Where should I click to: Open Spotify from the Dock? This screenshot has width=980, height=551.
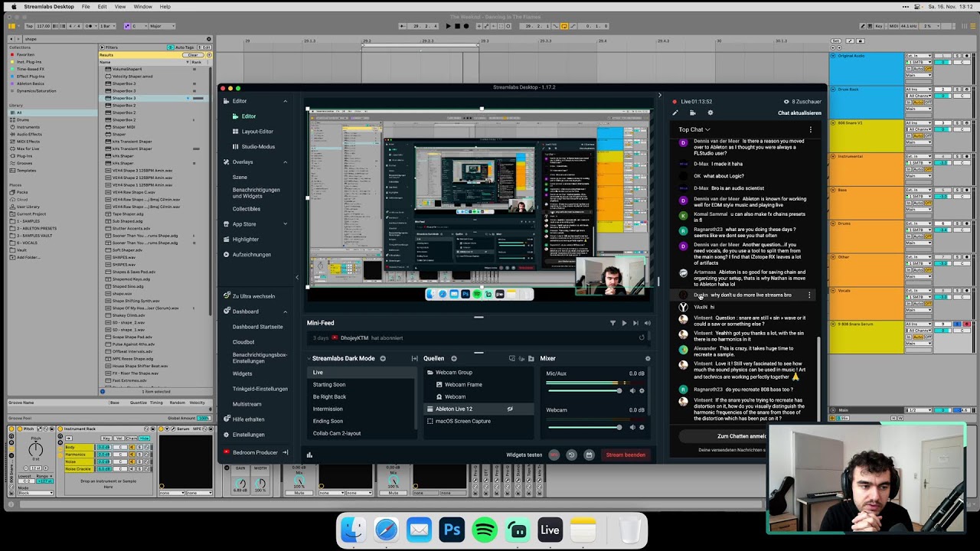click(x=485, y=530)
